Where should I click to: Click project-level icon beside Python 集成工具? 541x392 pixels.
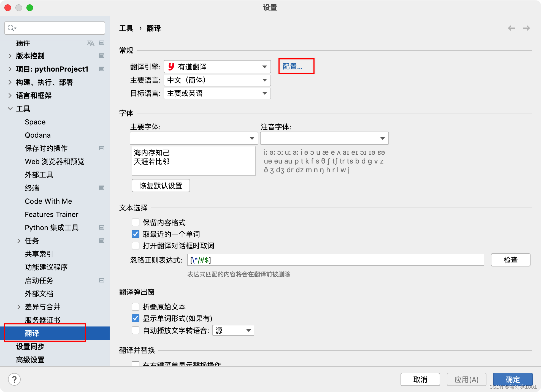click(x=102, y=228)
